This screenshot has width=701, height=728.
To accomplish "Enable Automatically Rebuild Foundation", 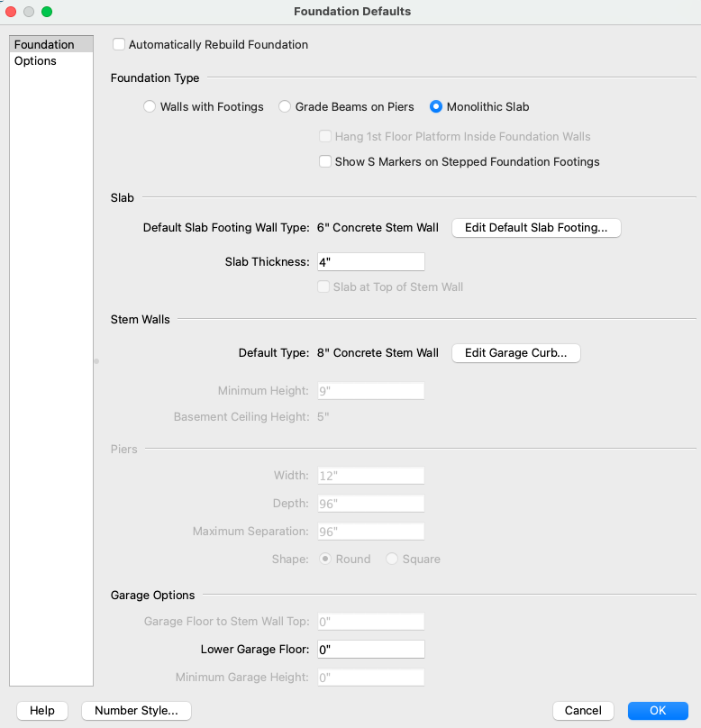I will pyautogui.click(x=119, y=44).
